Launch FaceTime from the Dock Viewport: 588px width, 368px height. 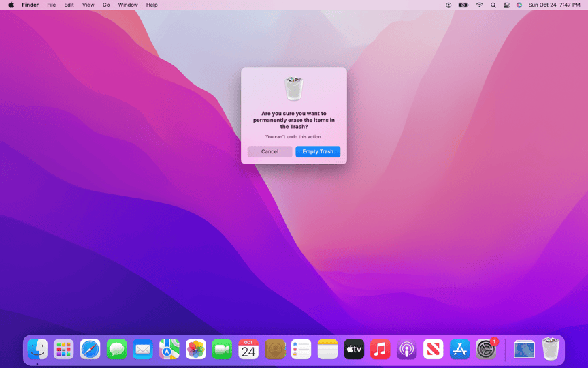tap(222, 349)
